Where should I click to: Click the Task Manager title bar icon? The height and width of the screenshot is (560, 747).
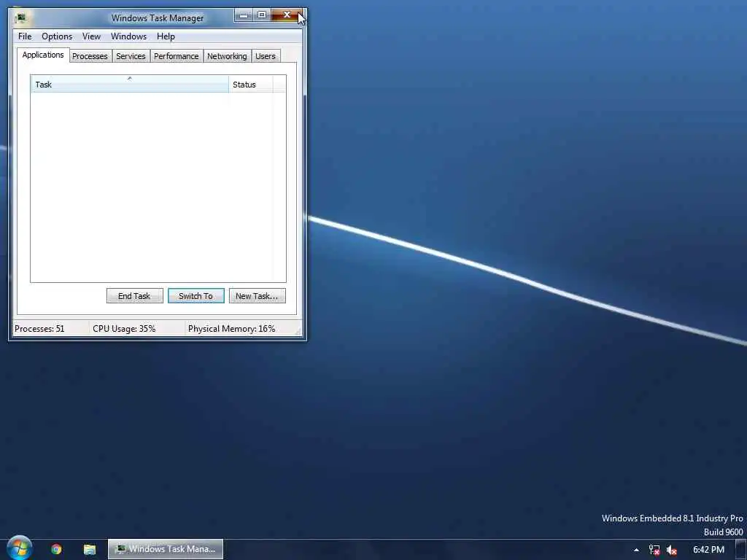pyautogui.click(x=20, y=18)
